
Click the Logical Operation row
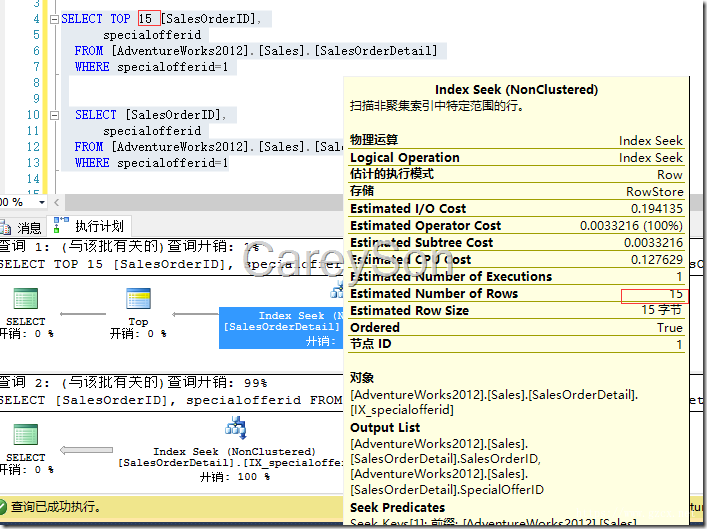click(517, 157)
